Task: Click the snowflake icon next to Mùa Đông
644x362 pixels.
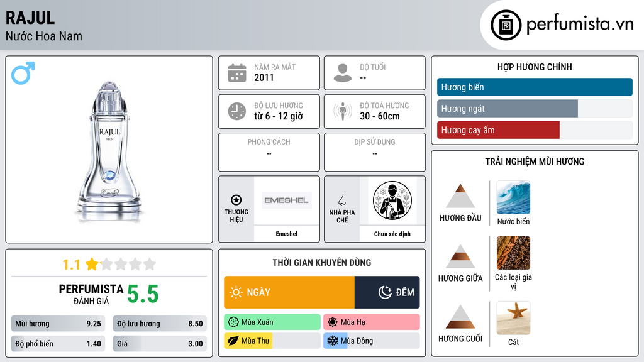Action: pyautogui.click(x=333, y=341)
